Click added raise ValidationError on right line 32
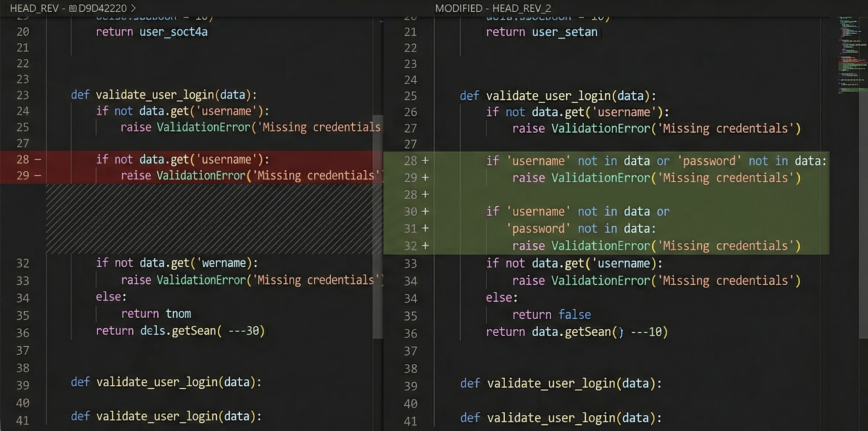This screenshot has height=431, width=868. tap(656, 246)
